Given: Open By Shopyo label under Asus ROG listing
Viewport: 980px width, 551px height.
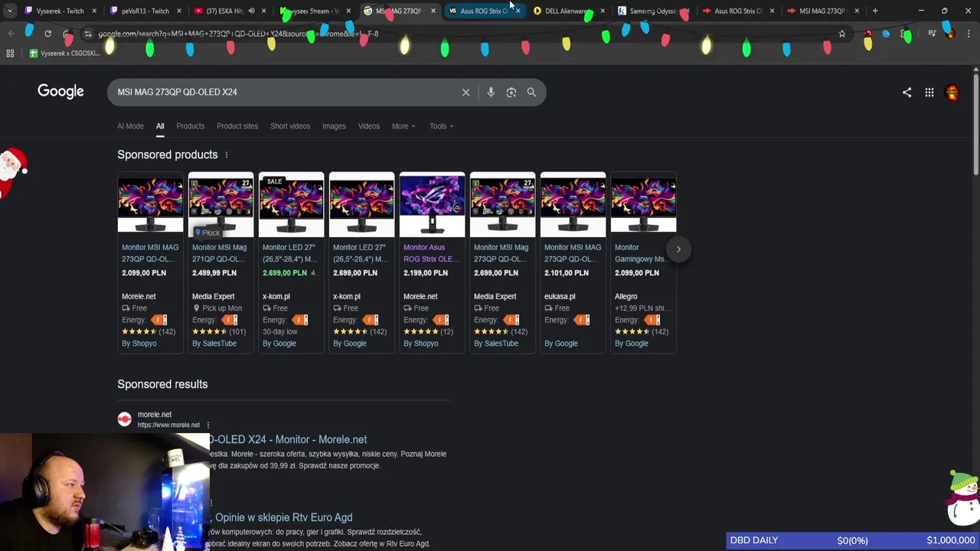Looking at the screenshot, I should click(421, 344).
